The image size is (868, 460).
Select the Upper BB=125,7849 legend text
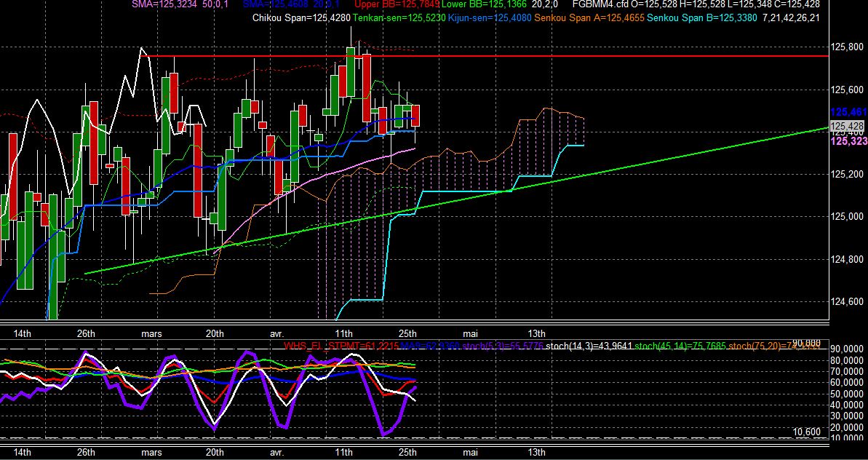(397, 4)
